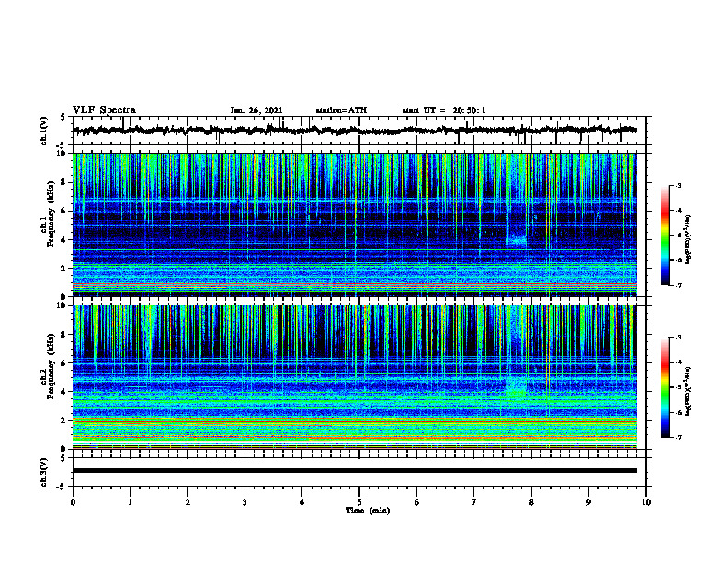Click time axis tick label "6"
Image resolution: width=728 pixels, height=563 pixels.
tap(416, 502)
